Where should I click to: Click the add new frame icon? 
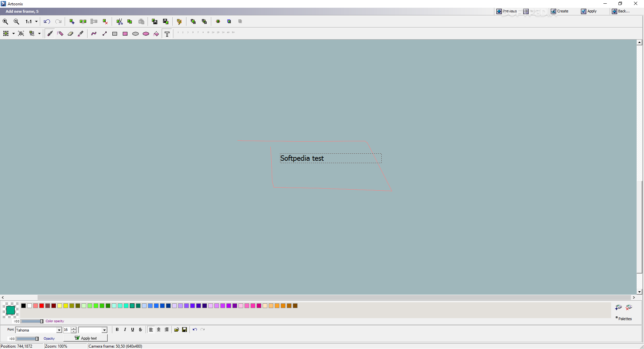point(72,21)
